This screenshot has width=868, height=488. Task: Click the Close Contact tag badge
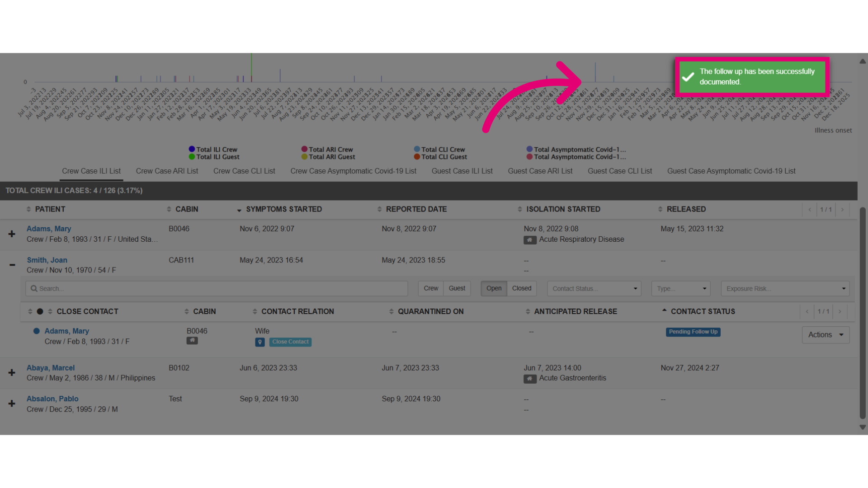tap(290, 342)
